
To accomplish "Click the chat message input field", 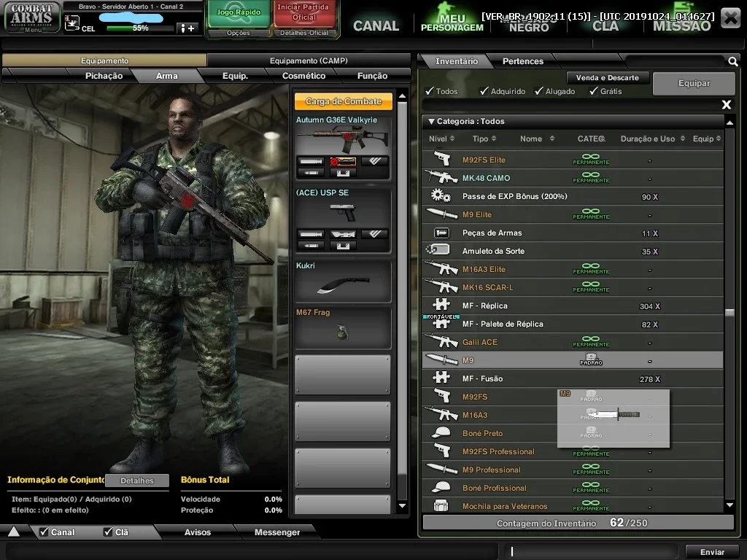I will tap(591, 551).
